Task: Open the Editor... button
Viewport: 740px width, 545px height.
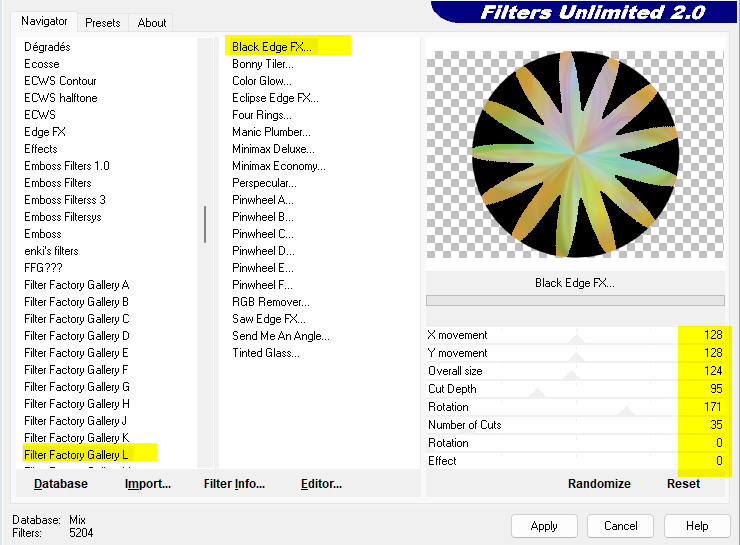Action: [321, 484]
